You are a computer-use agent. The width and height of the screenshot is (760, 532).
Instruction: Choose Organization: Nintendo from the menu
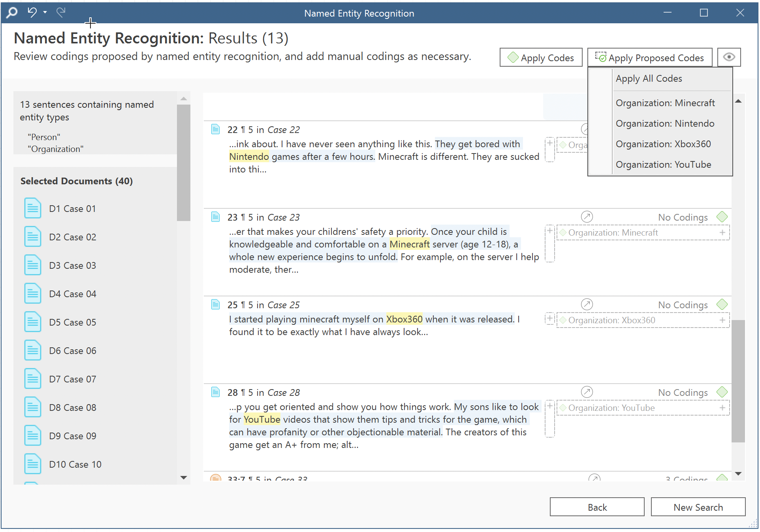(x=664, y=124)
